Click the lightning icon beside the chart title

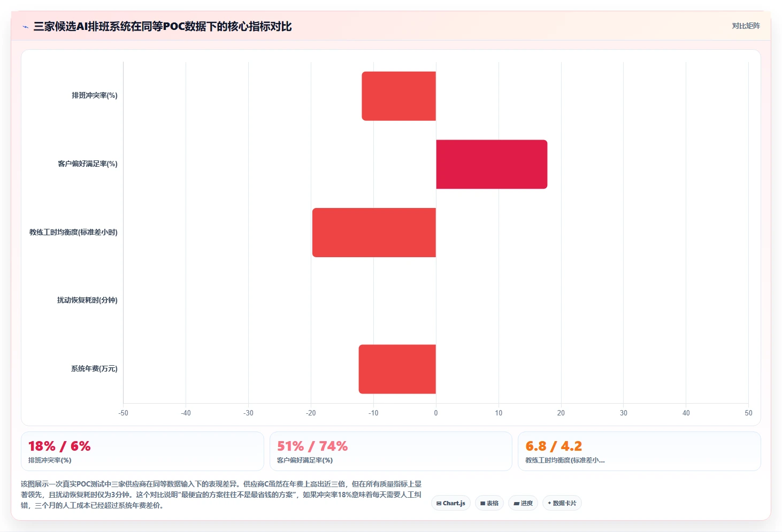[x=25, y=27]
